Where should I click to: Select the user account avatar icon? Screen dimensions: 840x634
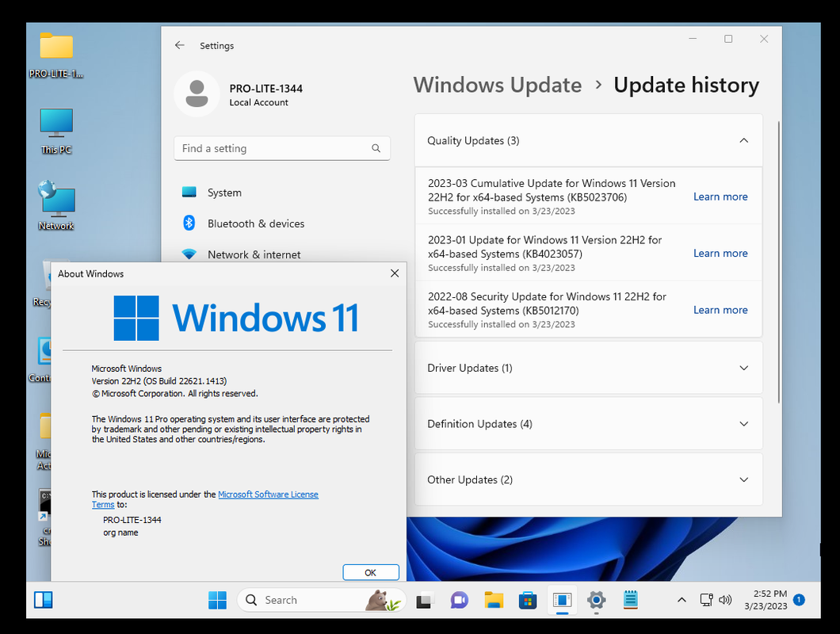(197, 94)
